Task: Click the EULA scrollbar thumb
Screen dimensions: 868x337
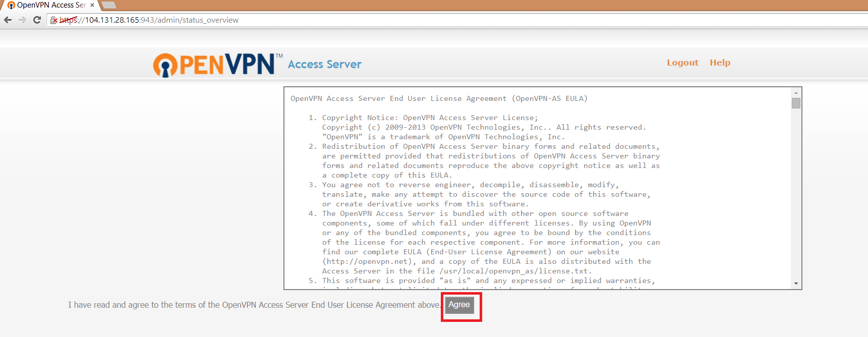Action: click(796, 103)
